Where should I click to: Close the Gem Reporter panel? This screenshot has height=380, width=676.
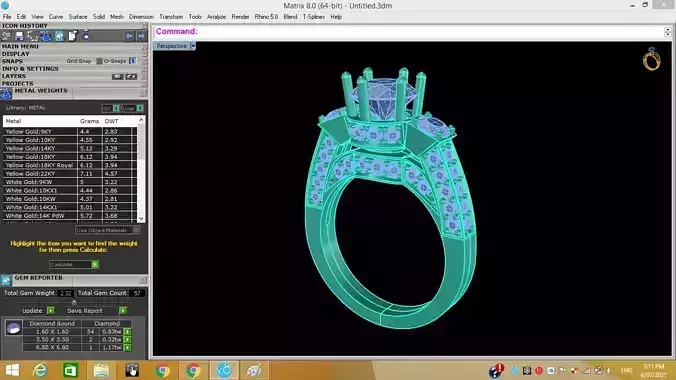click(x=143, y=280)
